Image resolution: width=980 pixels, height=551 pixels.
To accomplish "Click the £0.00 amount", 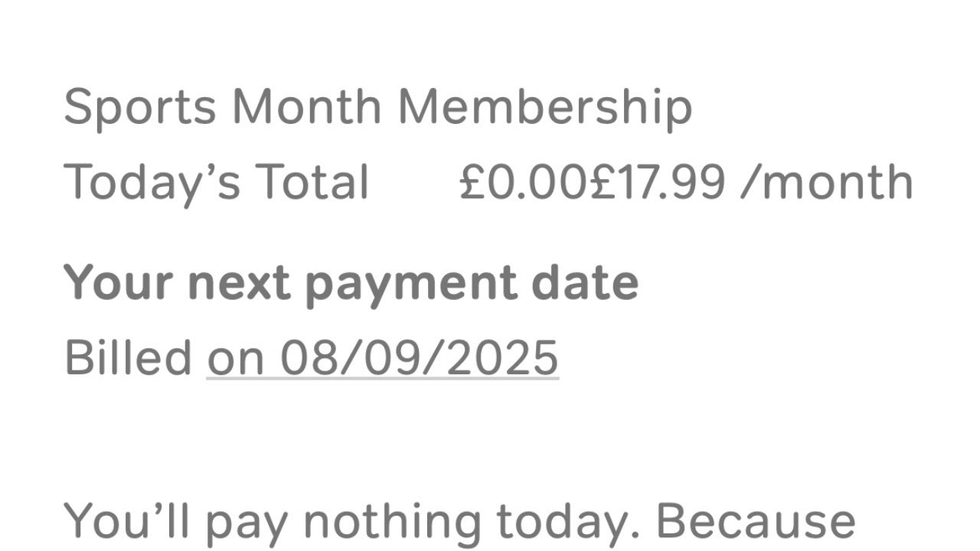I will point(524,184).
